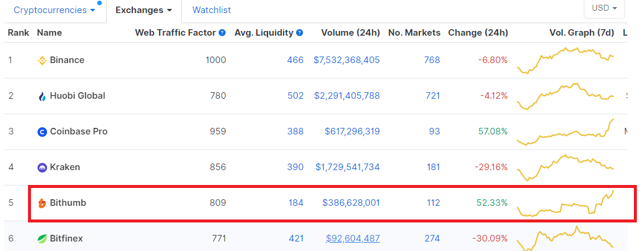Click Huobi Global markets count 721

tap(432, 96)
